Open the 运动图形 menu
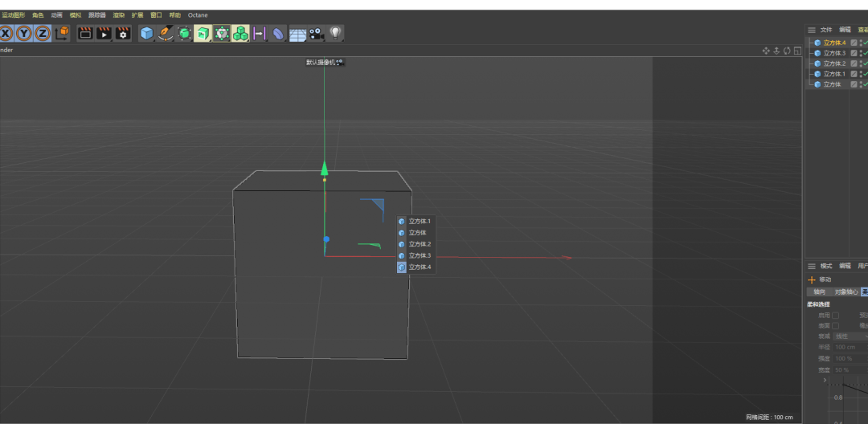Viewport: 868px width, 424px height. tap(13, 15)
